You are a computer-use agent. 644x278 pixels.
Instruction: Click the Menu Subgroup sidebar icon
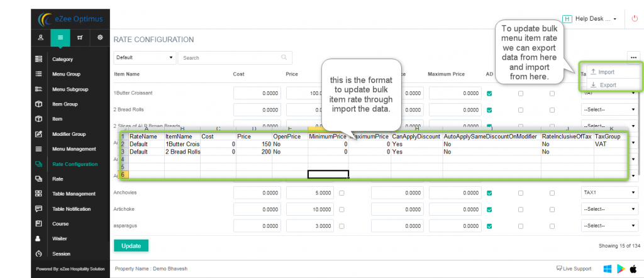[x=38, y=89]
